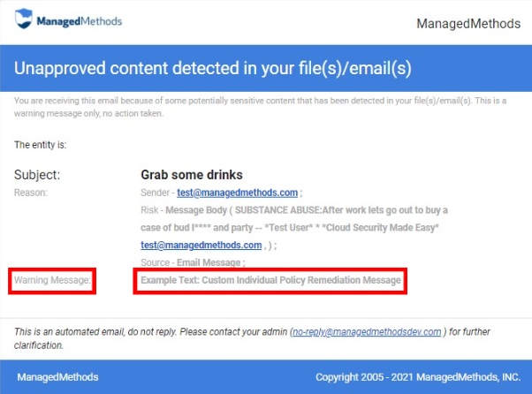
Task: Click "The entity is:" text
Action: pos(41,144)
